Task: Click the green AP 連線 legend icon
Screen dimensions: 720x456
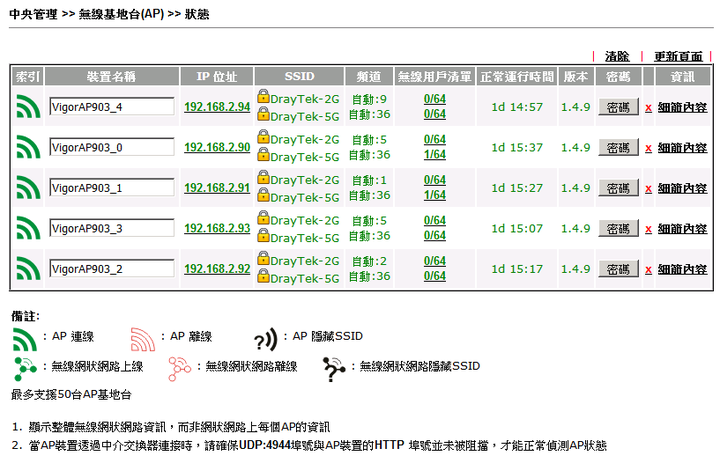Action: point(25,339)
